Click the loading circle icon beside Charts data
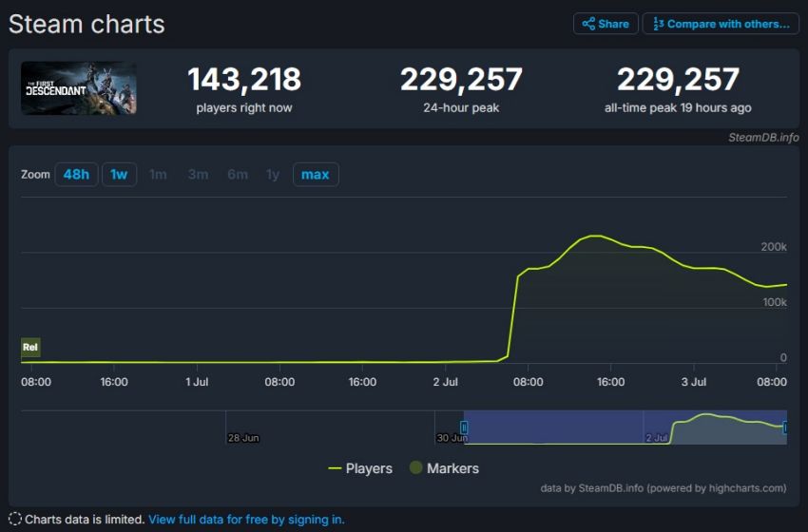 (15, 519)
